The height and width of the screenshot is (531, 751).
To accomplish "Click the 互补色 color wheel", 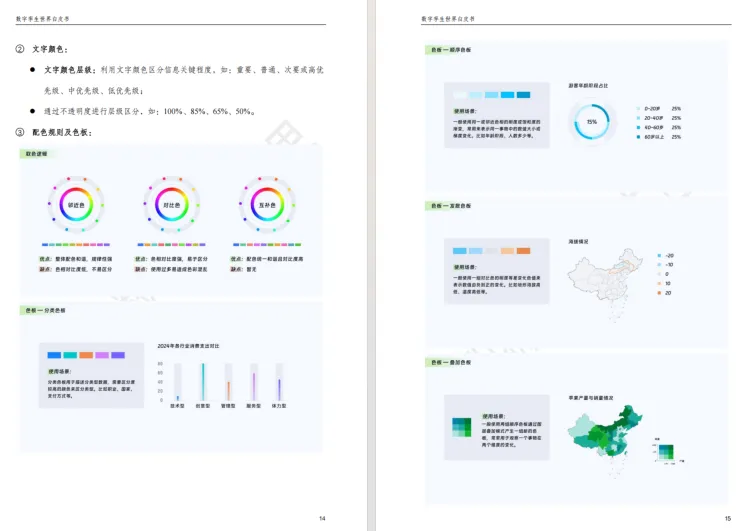I will coord(267,204).
